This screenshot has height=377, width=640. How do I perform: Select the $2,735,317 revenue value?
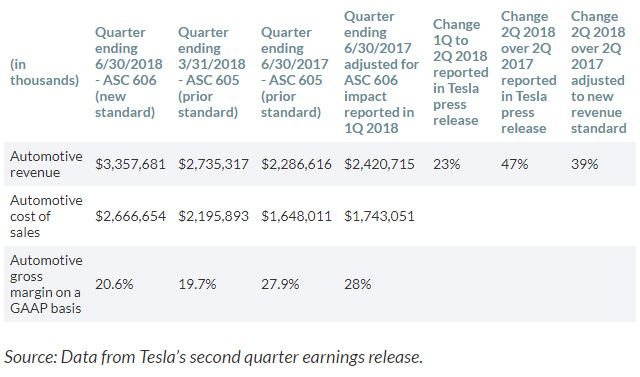click(213, 164)
